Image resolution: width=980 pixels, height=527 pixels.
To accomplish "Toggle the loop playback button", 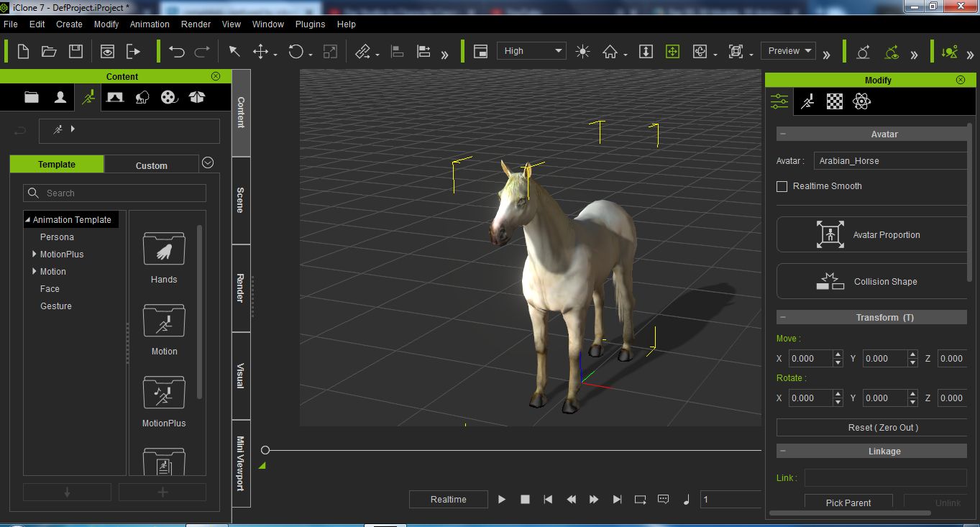I will [x=640, y=499].
